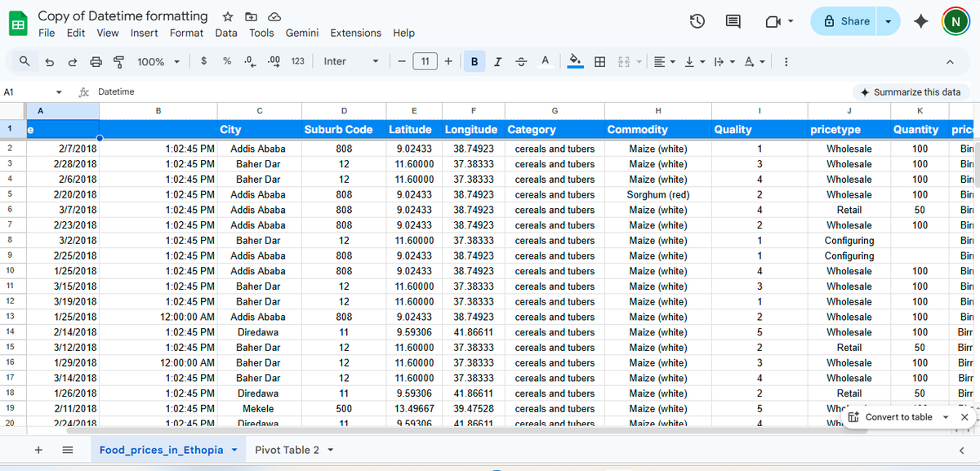
Task: Click the Share button
Action: pyautogui.click(x=847, y=21)
